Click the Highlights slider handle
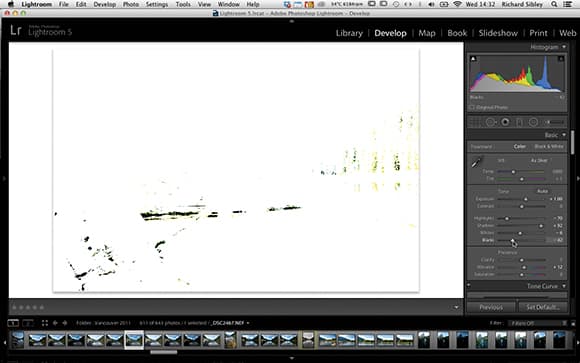The width and height of the screenshot is (580, 363). [x=506, y=219]
